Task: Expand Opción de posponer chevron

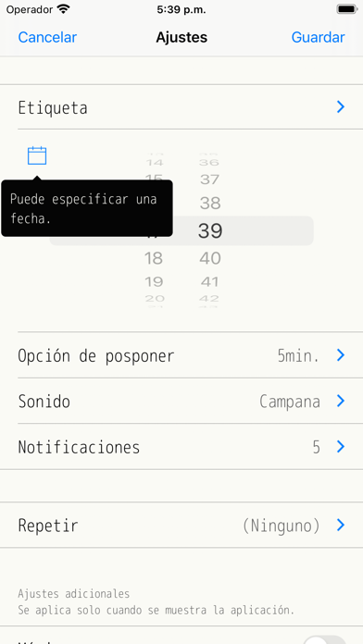Action: point(341,355)
